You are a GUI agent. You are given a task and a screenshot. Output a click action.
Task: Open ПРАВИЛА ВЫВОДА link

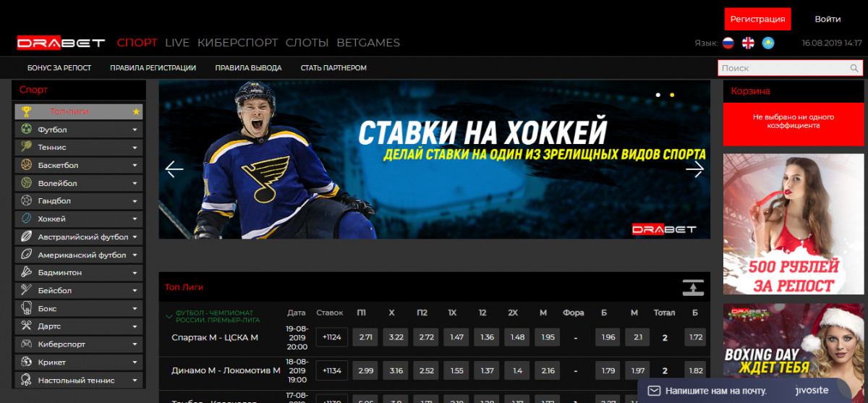coord(248,68)
